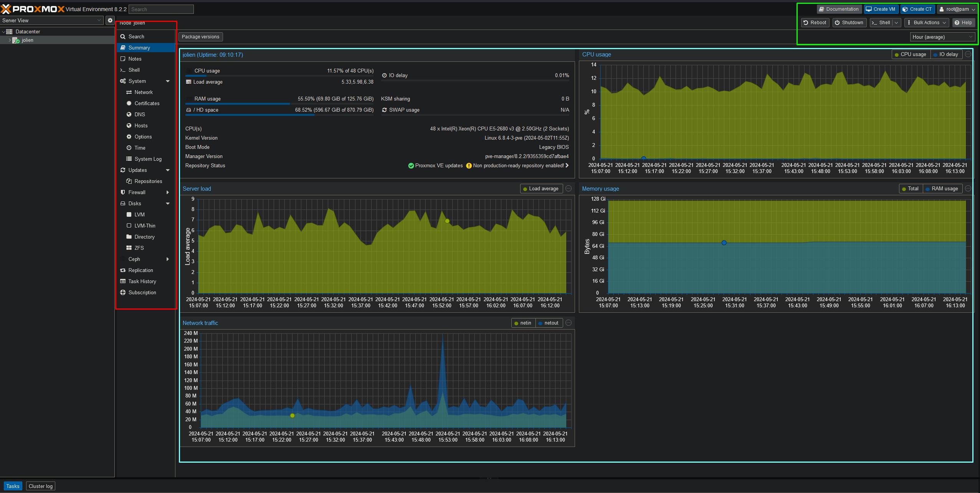Viewport: 980px width, 493px height.
Task: Open the Bulk Actions dropdown
Action: pyautogui.click(x=926, y=23)
